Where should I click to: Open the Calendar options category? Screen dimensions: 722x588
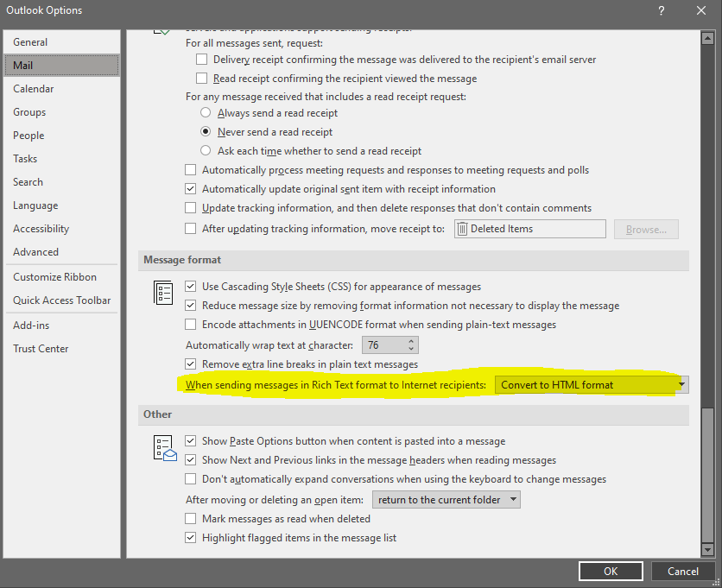tap(61, 89)
